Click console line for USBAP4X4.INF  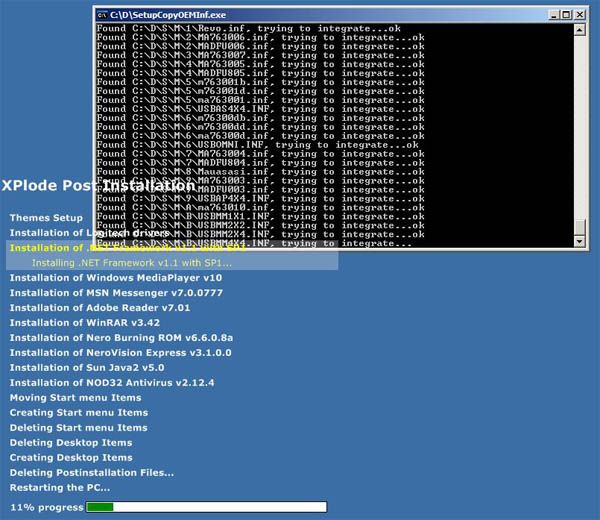pyautogui.click(x=260, y=199)
